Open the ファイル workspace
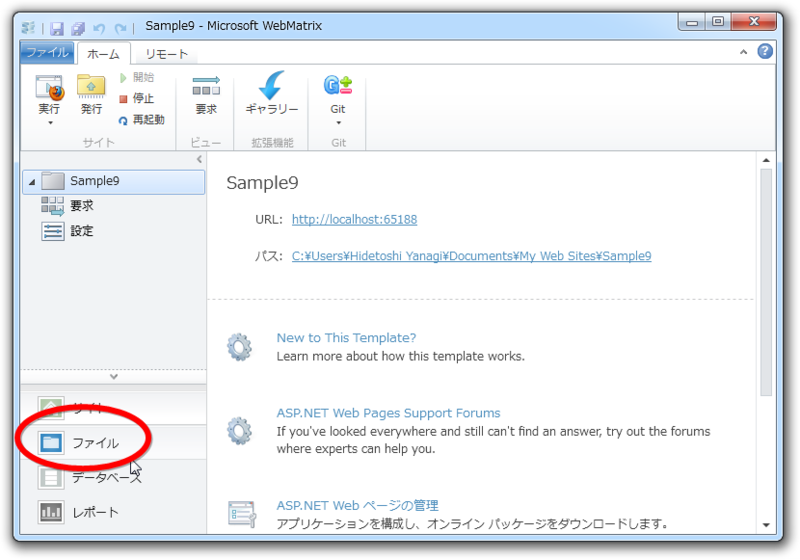 point(113,443)
